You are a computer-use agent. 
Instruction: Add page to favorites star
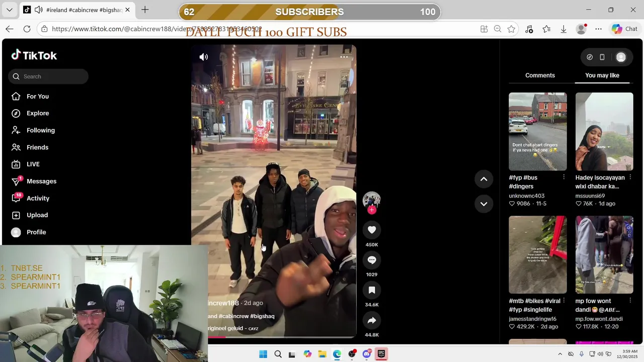coord(511,29)
